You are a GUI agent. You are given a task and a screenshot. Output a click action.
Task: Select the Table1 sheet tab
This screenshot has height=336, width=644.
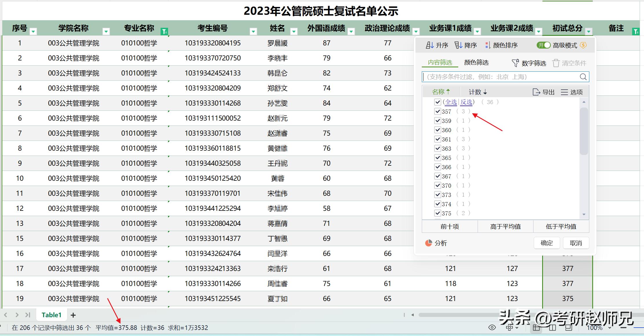click(51, 315)
